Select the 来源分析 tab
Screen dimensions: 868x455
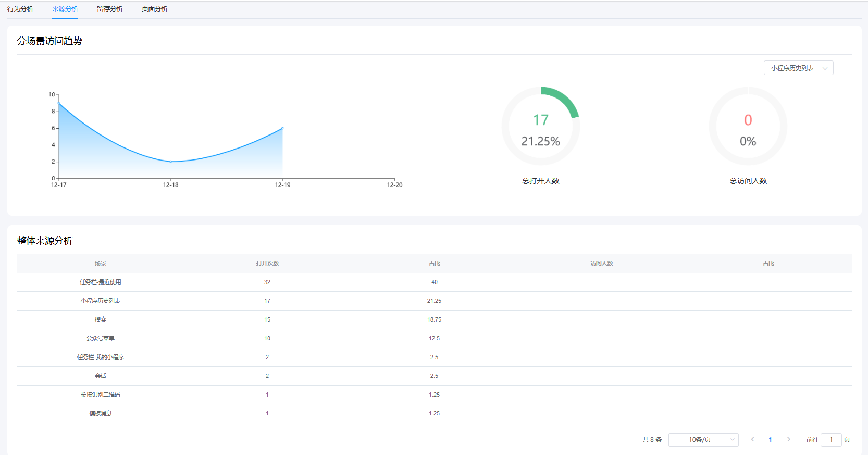[x=65, y=9]
